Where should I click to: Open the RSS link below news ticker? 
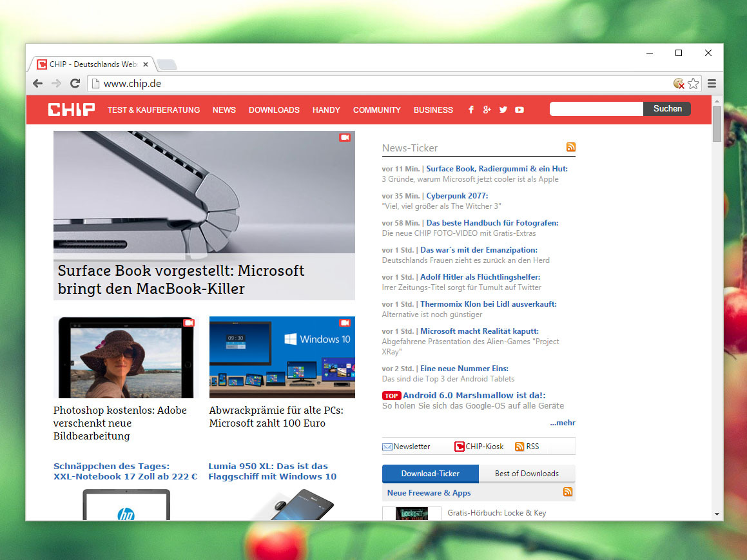coord(527,447)
